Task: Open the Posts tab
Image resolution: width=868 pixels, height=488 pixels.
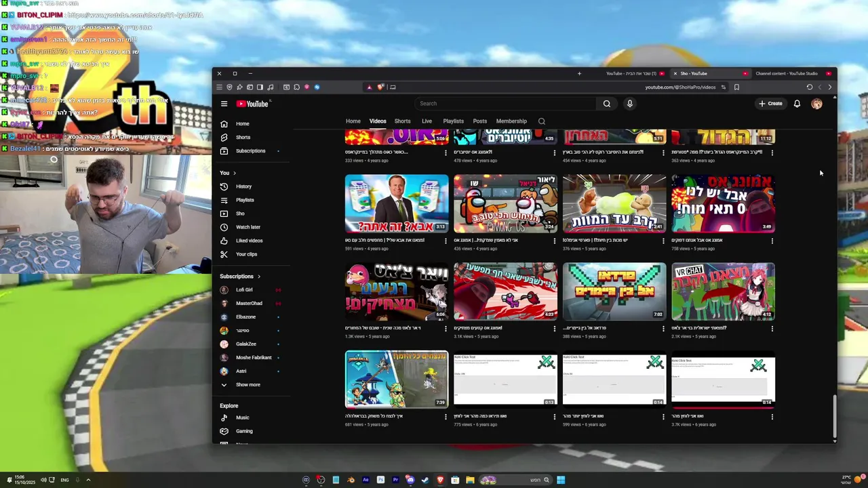Action: (x=480, y=121)
